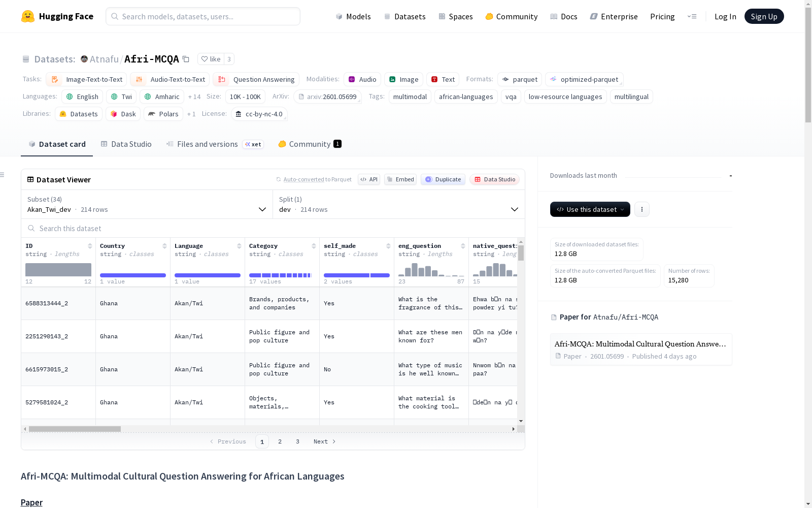812x508 pixels.
Task: Filter by Image modality tag
Action: [403, 79]
